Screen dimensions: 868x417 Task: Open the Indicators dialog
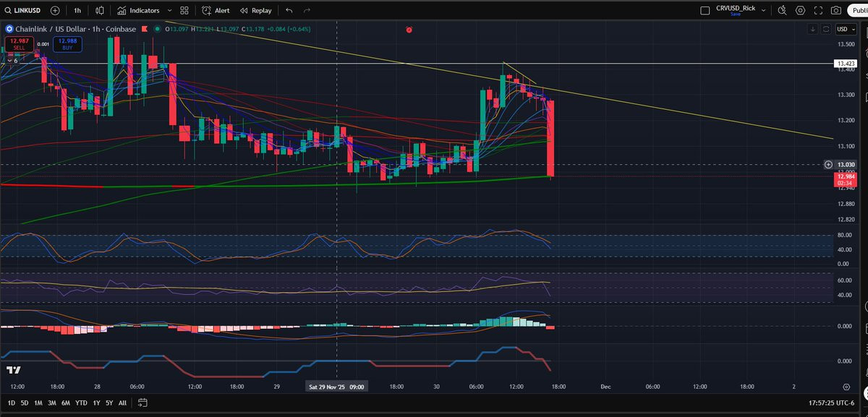point(138,11)
